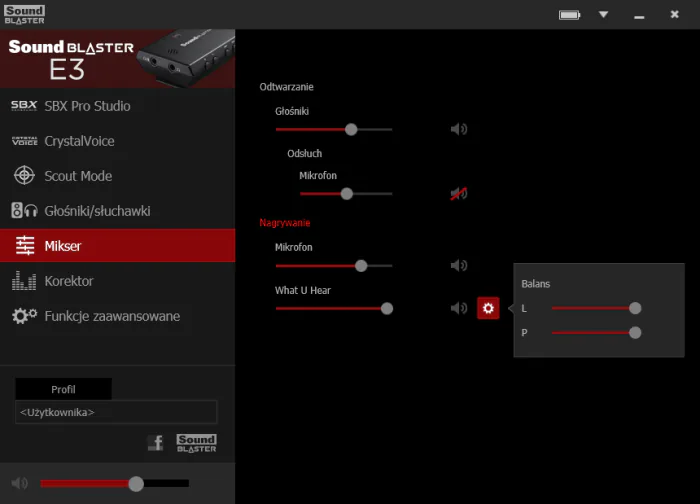This screenshot has height=504, width=700.
Task: Click the Korektor equalizer bars icon
Action: [24, 281]
